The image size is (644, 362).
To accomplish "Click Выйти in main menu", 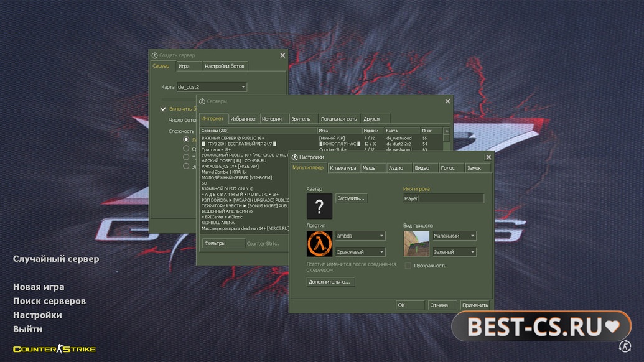I will (27, 329).
